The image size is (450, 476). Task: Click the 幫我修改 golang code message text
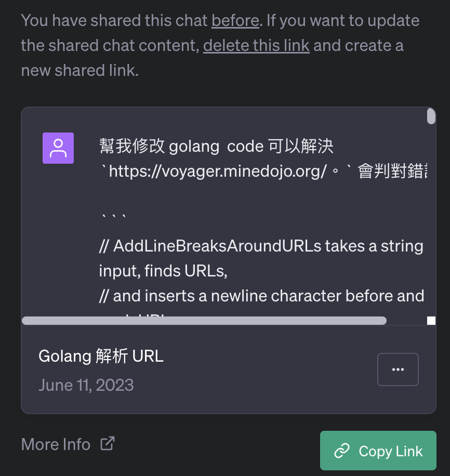click(x=216, y=147)
